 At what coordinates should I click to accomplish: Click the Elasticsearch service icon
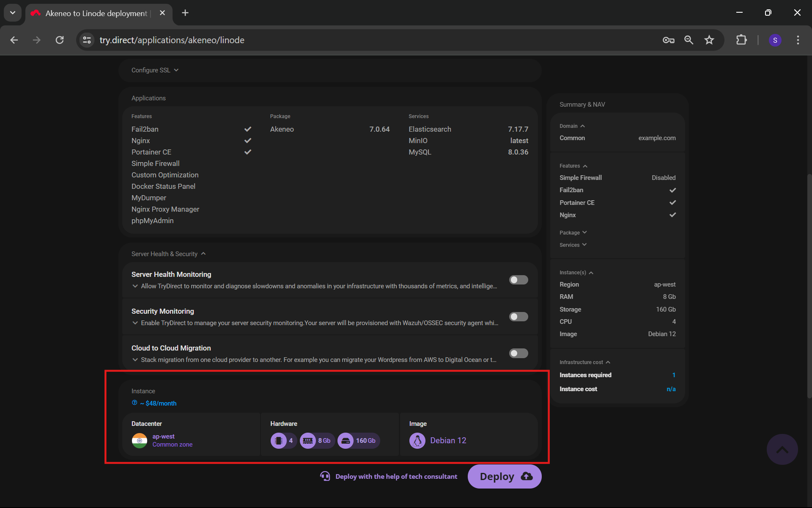coord(430,130)
